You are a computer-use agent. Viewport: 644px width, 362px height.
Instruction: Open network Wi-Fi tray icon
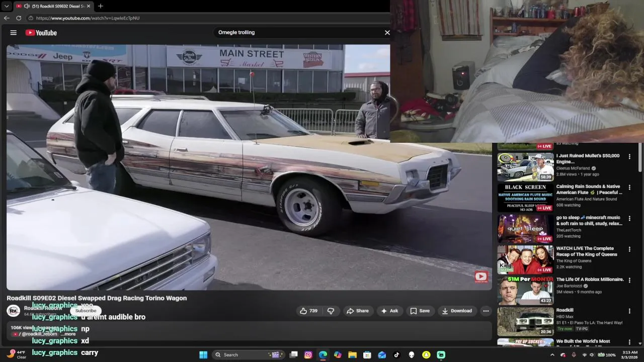[585, 354]
